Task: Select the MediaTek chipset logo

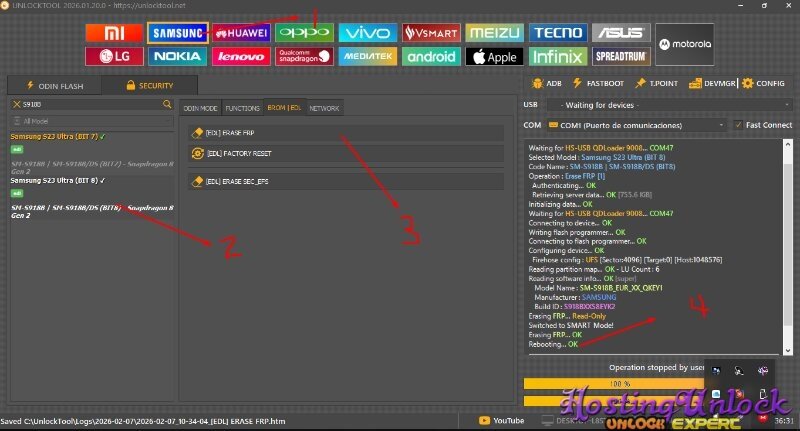Action: click(367, 56)
